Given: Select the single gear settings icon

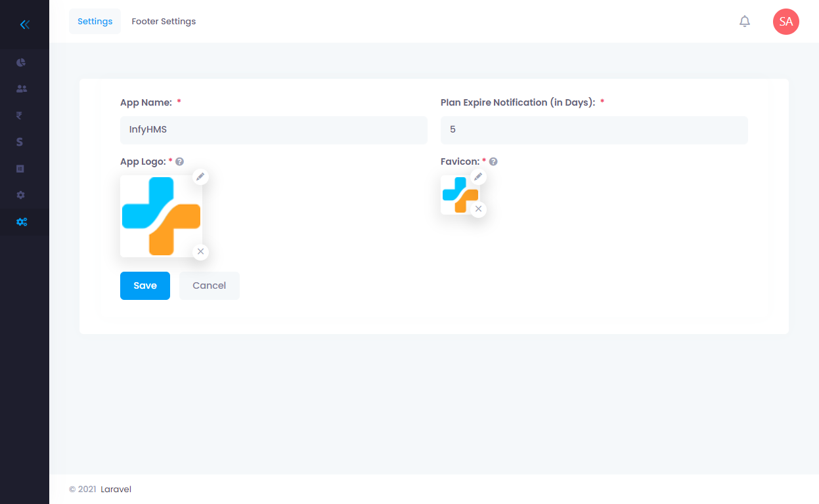Looking at the screenshot, I should [20, 195].
